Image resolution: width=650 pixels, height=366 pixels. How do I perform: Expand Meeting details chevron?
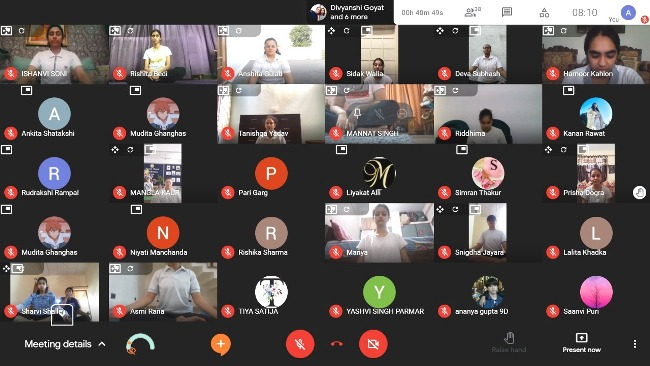click(x=102, y=344)
